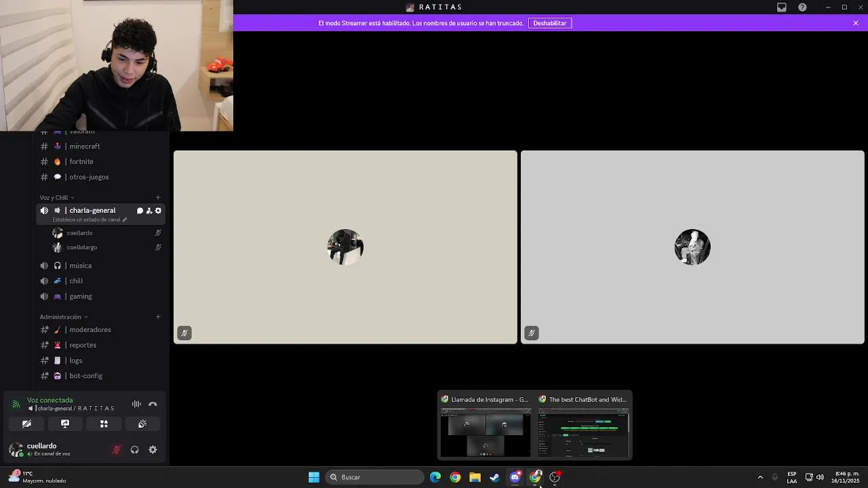Click invite people icon on charla-general
The width and height of the screenshot is (868, 488).
click(149, 211)
